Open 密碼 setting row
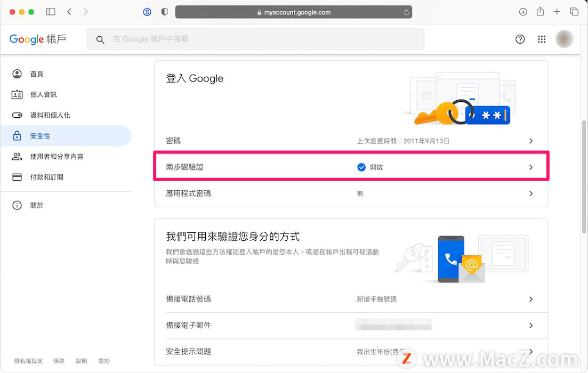588x373 pixels. click(x=351, y=141)
